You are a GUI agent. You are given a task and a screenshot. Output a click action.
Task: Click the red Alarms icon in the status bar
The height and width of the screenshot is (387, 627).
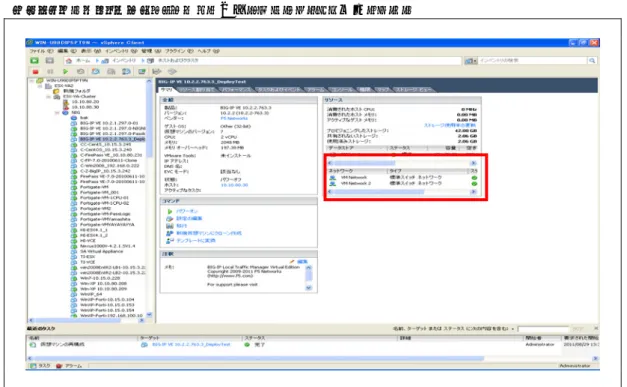pyautogui.click(x=59, y=366)
